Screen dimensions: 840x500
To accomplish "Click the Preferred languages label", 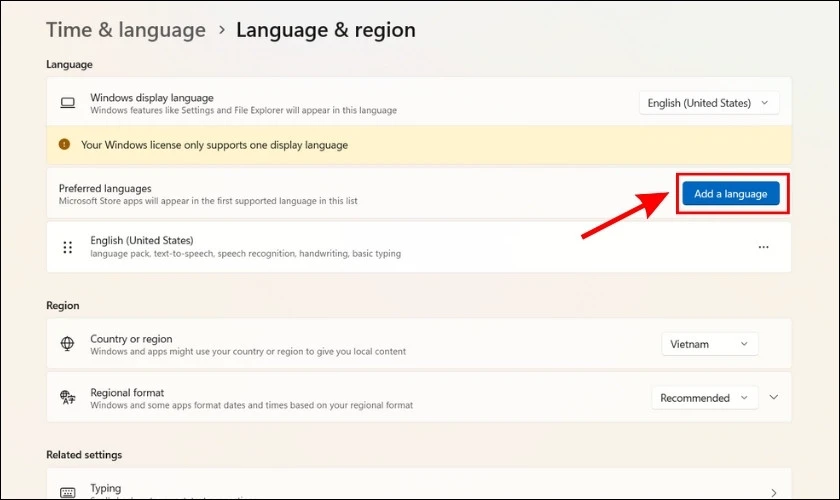I will (105, 188).
